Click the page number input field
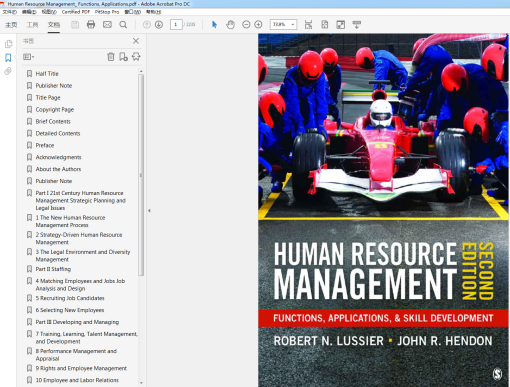 click(x=176, y=25)
